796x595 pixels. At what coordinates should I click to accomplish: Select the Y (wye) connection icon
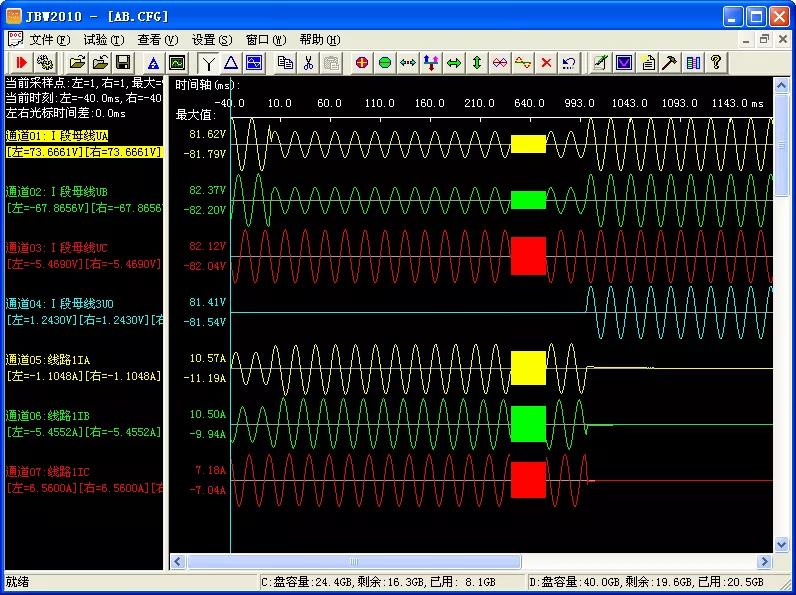pyautogui.click(x=209, y=62)
